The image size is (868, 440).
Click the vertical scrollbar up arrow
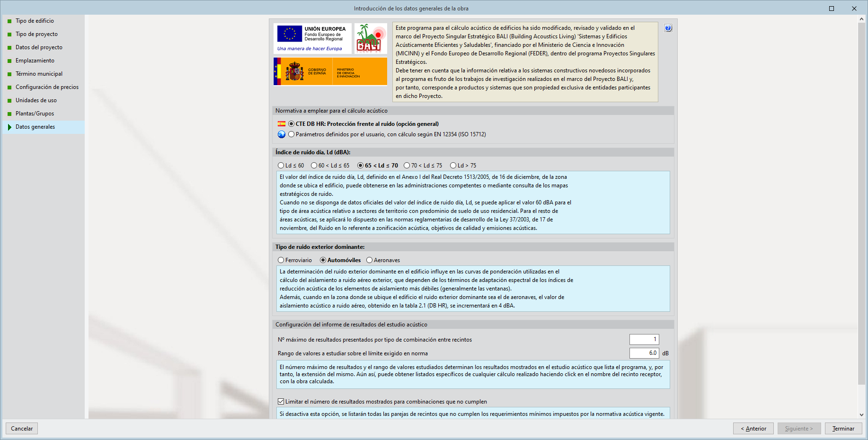click(x=861, y=19)
